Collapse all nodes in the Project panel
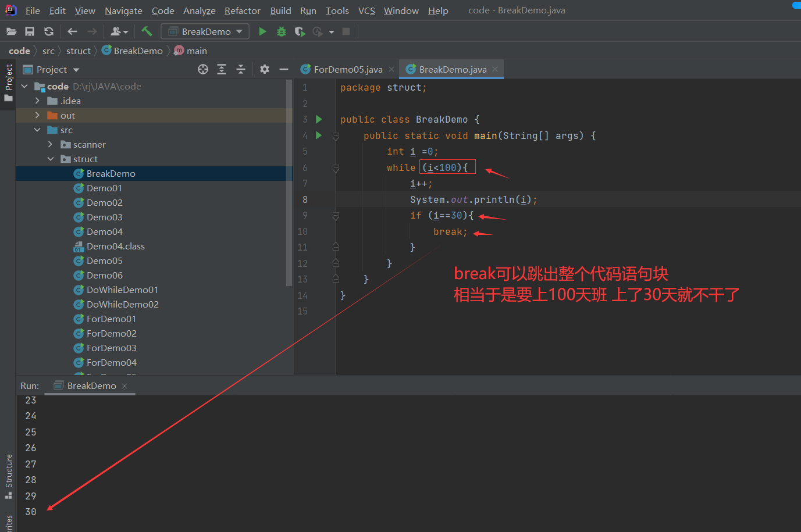The width and height of the screenshot is (801, 532). coord(241,69)
